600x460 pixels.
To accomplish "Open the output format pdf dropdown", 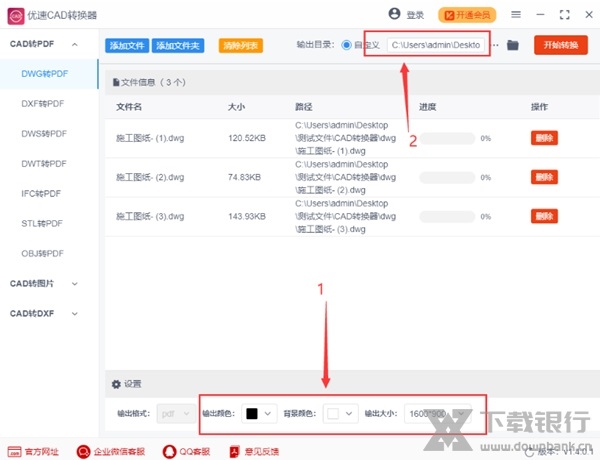I will pos(176,413).
